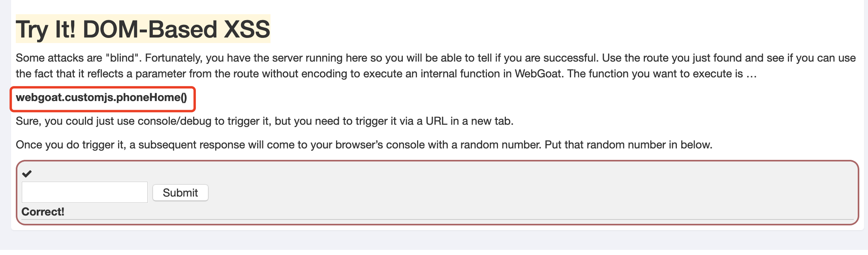868x255 pixels.
Task: Click the checkmark icon above the input
Action: (x=27, y=173)
